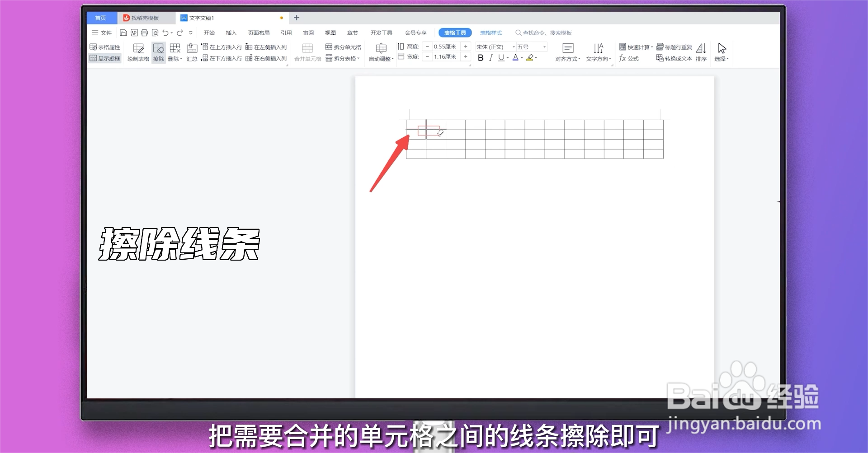Screen dimensions: 868x453
Task: Click Split Cells (拆分单元格)
Action: pyautogui.click(x=343, y=47)
